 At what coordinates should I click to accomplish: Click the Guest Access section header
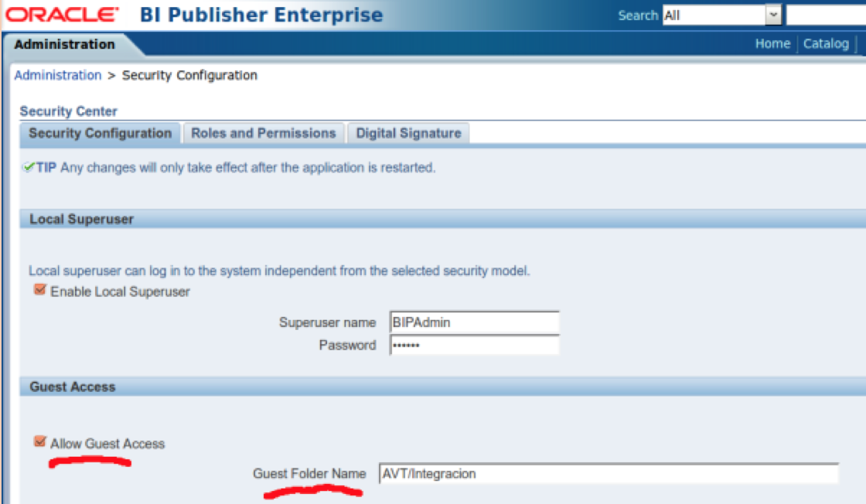coord(443,387)
